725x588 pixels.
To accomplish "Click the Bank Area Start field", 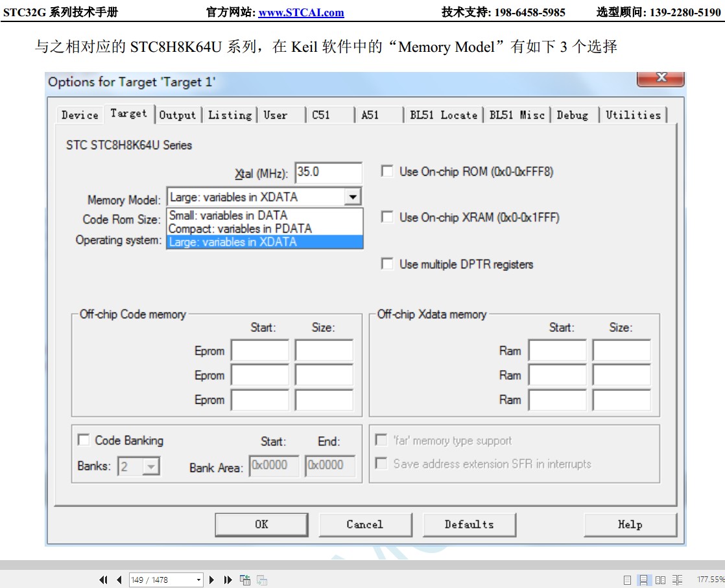I will [274, 465].
